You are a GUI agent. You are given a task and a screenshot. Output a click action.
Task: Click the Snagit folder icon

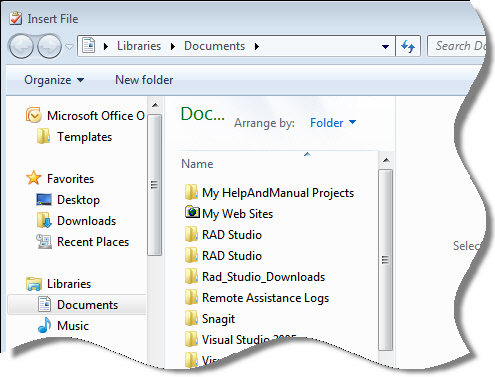[191, 318]
